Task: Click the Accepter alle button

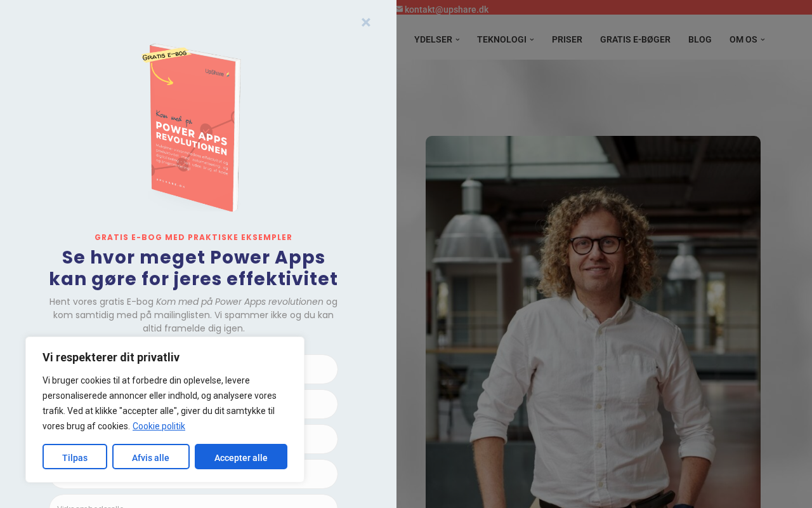Action: [241, 457]
